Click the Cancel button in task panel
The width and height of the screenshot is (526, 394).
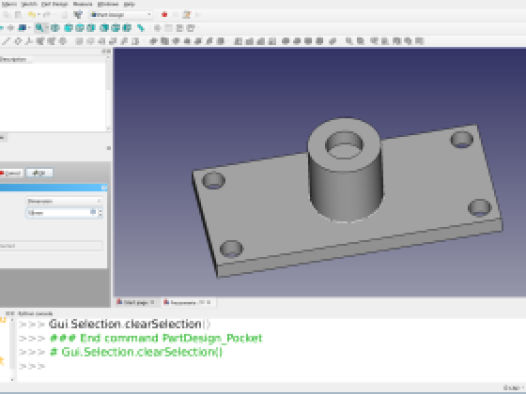point(11,173)
